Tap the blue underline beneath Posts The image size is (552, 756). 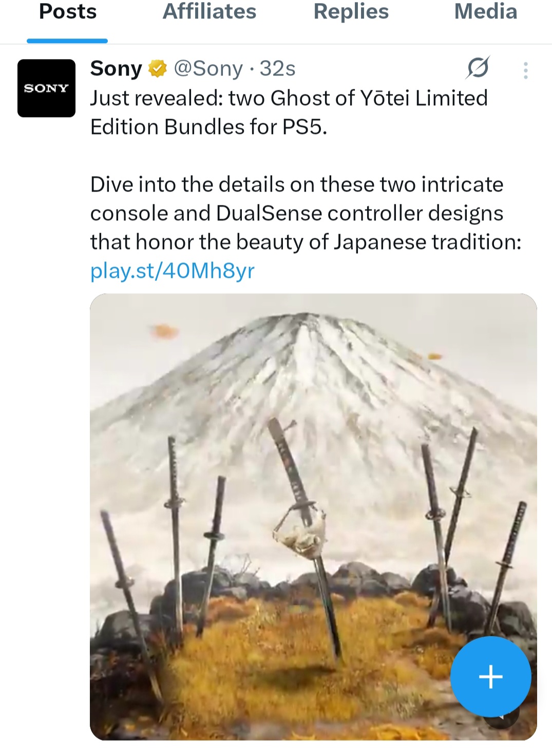[x=67, y=41]
